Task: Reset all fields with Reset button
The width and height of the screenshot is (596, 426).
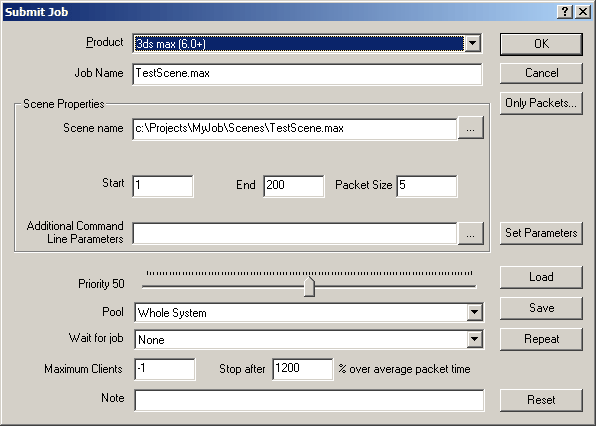Action: coord(541,400)
